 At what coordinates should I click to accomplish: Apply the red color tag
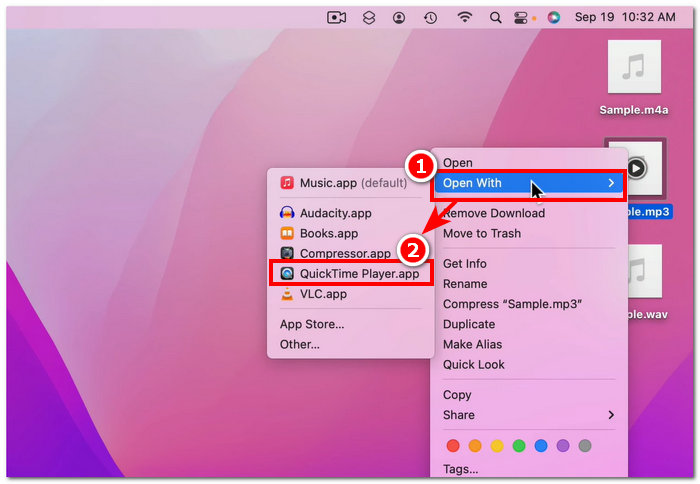[x=452, y=445]
